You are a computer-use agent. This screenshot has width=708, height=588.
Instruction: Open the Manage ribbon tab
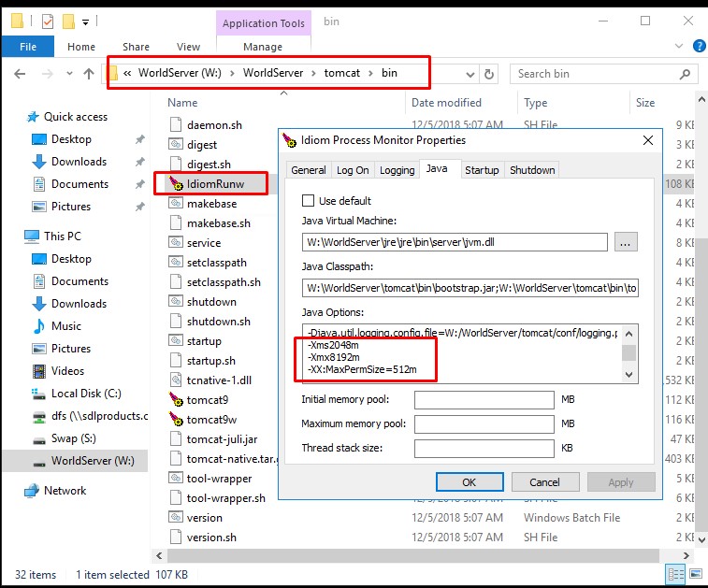pos(263,47)
